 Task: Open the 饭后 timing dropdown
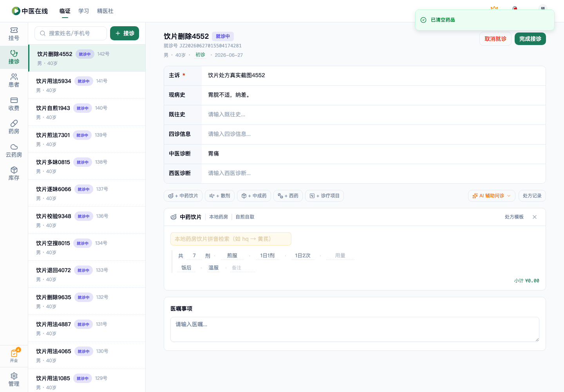pos(186,268)
